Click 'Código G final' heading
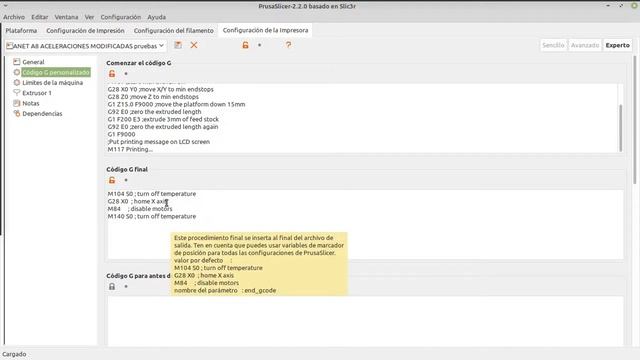This screenshot has height=360, width=640. coord(127,169)
